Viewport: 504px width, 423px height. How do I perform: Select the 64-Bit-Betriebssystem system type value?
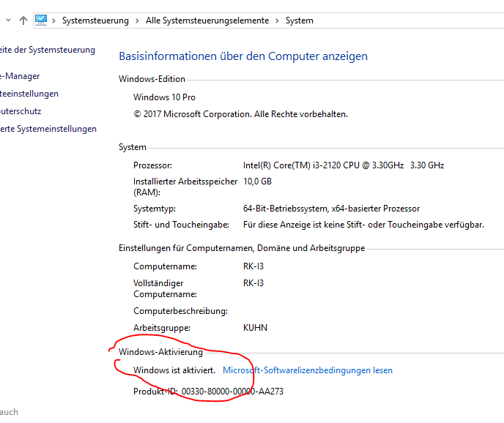[331, 209]
